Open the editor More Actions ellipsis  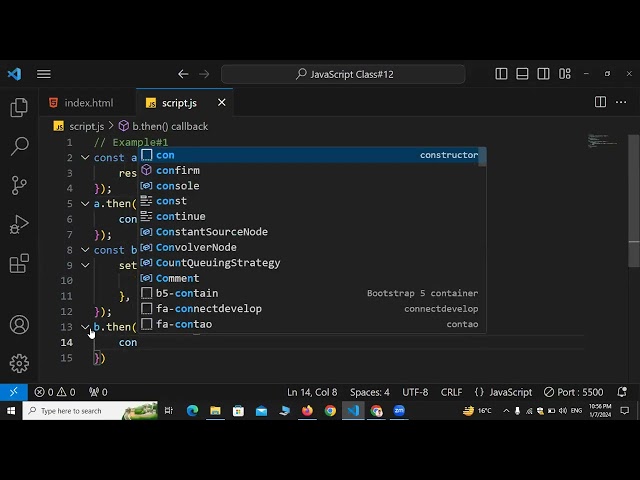coord(621,102)
